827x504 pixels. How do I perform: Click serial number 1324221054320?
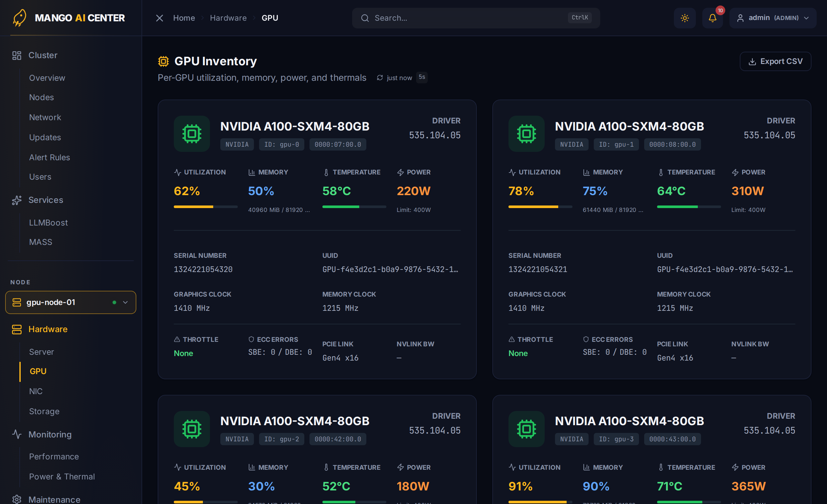tap(203, 269)
